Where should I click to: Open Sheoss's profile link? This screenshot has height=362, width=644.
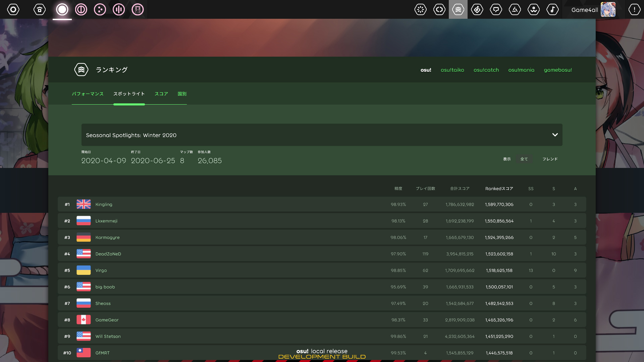coord(103,303)
